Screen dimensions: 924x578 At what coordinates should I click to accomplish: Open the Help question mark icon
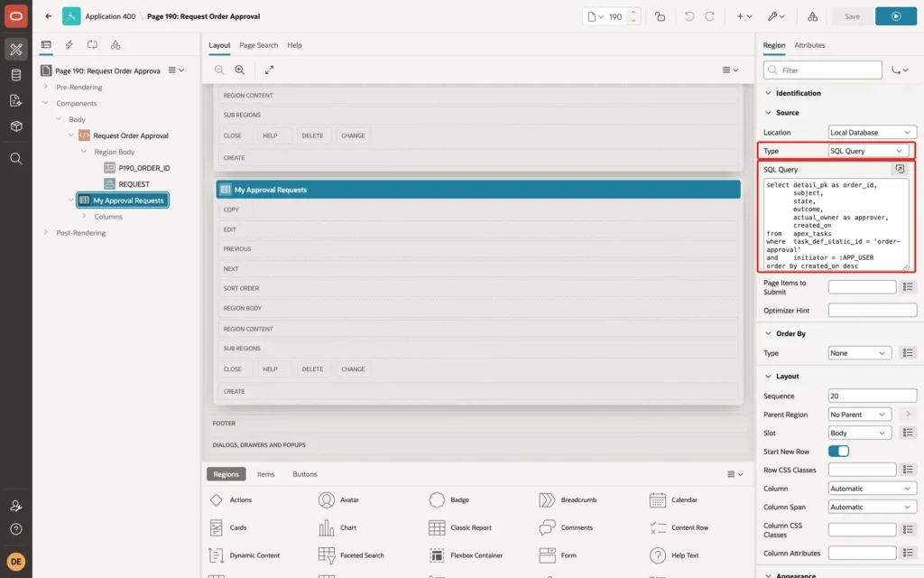pyautogui.click(x=16, y=529)
